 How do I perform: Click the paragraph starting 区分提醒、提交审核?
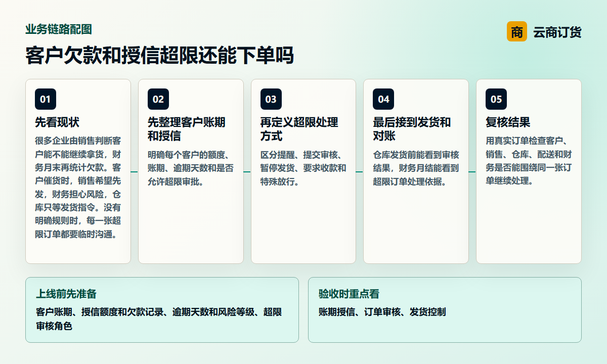(303, 168)
